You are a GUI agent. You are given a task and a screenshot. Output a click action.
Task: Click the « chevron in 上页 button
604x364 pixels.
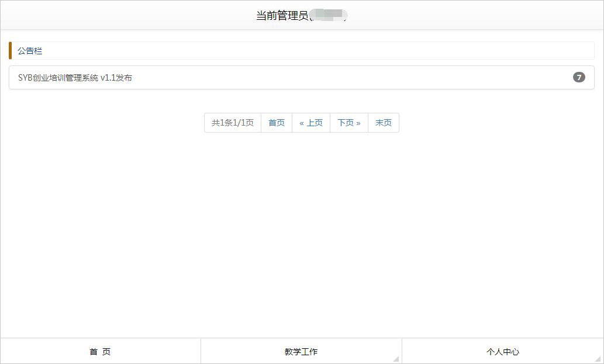(x=302, y=123)
